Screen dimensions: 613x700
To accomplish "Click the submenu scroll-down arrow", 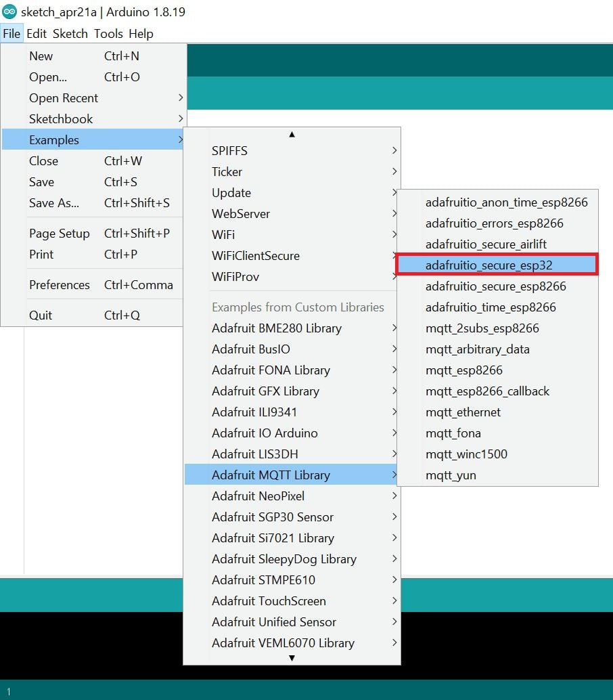I will 292,657.
